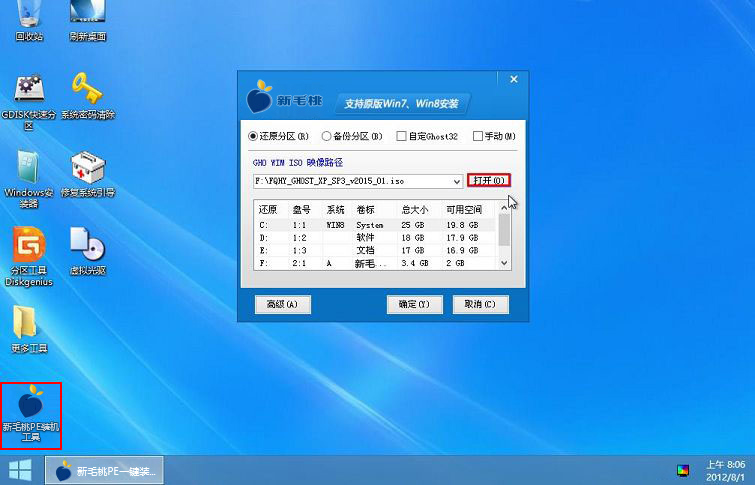Open 高级(A) advanced options

[x=283, y=304]
